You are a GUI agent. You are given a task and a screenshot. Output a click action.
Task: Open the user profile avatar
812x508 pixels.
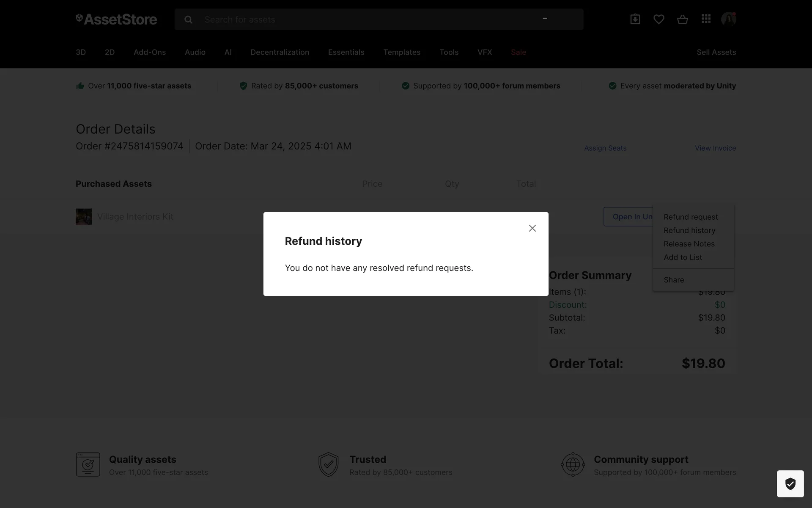coord(728,19)
